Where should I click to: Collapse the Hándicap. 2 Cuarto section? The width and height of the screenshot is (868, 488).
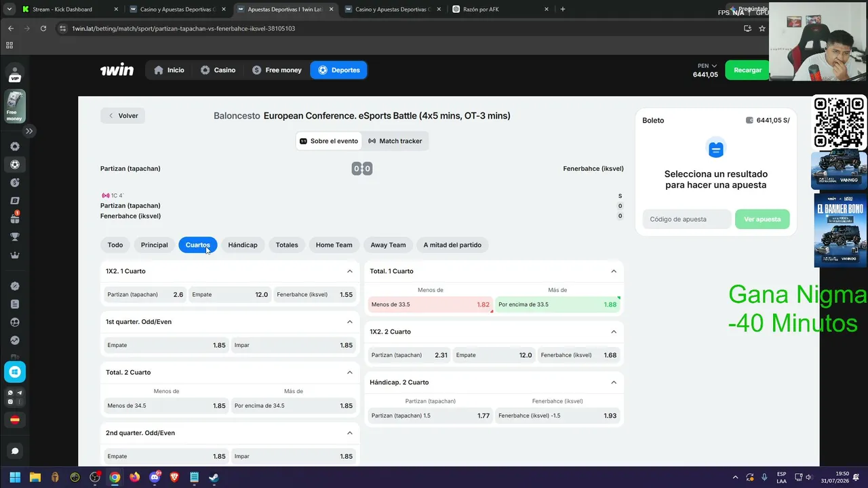[x=614, y=382]
